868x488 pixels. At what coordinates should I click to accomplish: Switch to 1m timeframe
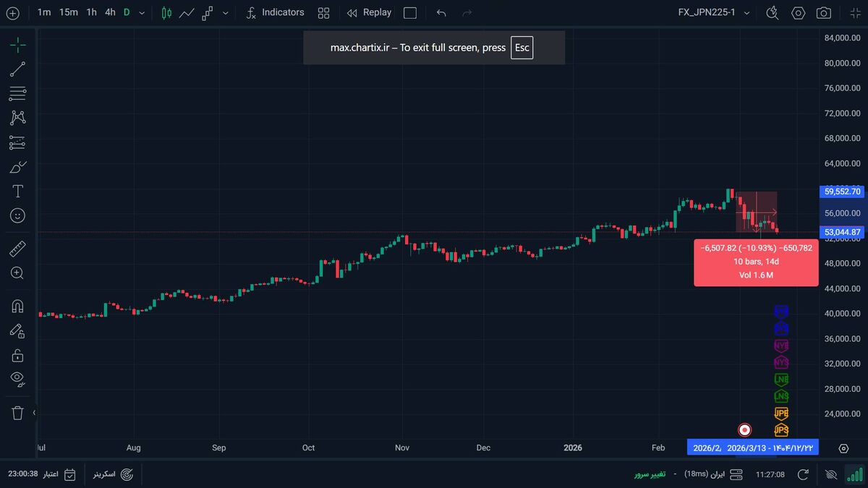tap(44, 12)
